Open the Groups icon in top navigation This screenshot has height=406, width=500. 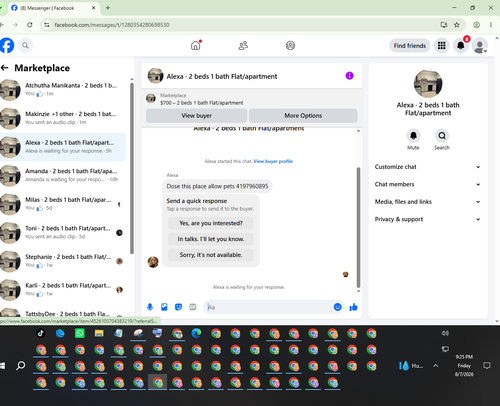pyautogui.click(x=290, y=45)
